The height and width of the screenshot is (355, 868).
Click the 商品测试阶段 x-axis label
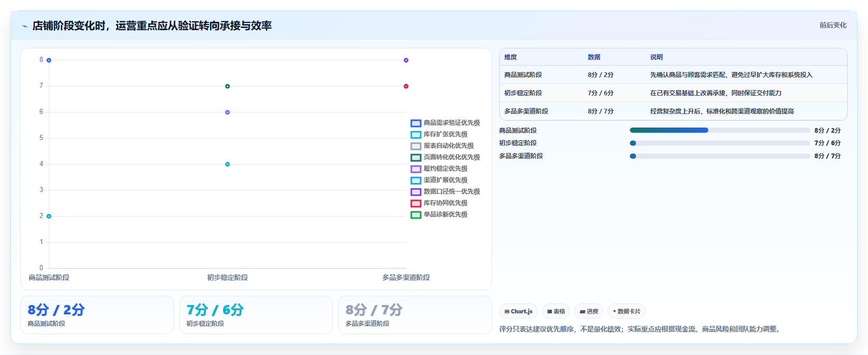point(49,277)
